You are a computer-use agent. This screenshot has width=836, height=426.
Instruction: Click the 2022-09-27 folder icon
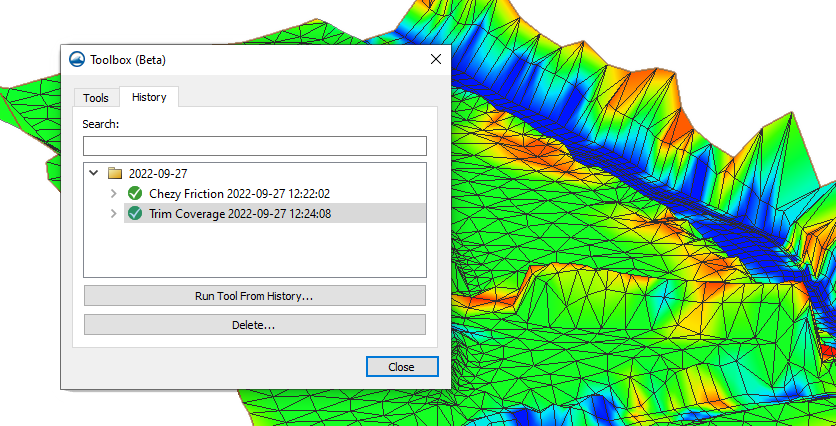click(115, 173)
